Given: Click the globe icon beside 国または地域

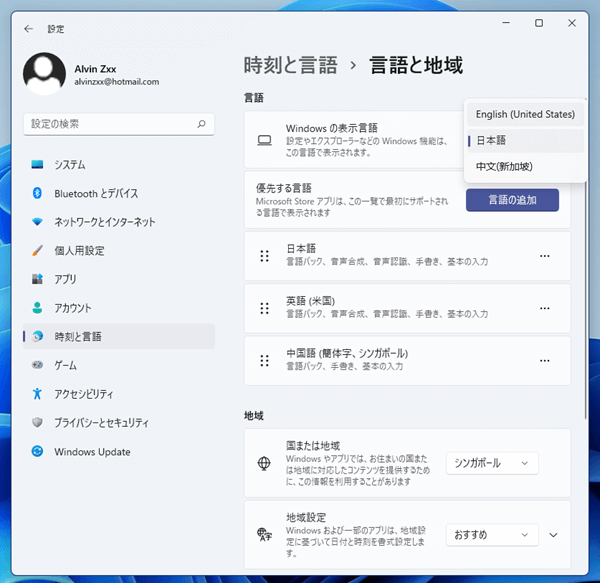Looking at the screenshot, I should 264,463.
